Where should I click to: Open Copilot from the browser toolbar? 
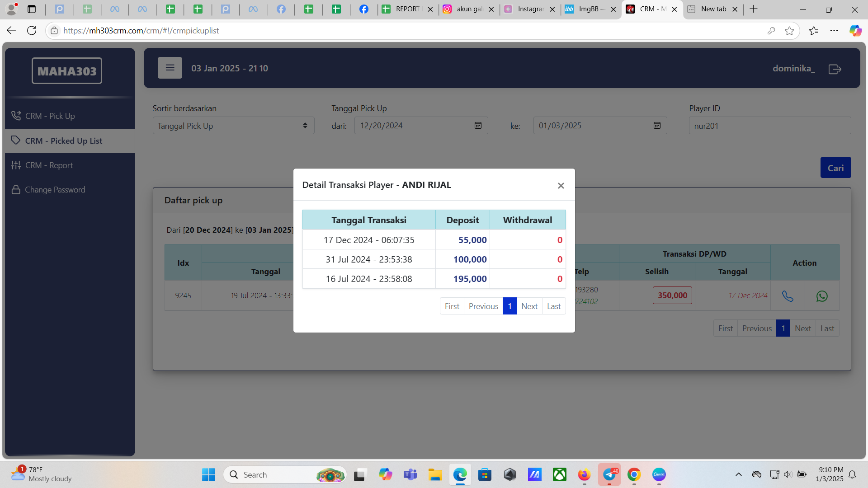(855, 30)
